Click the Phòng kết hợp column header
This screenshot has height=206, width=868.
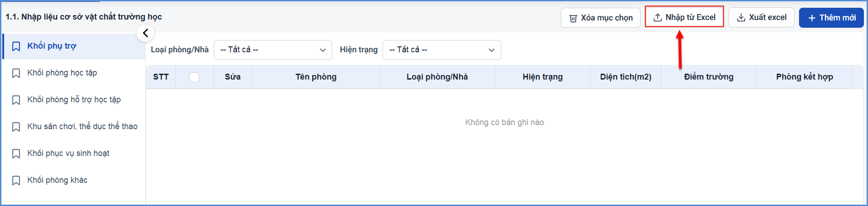(804, 77)
